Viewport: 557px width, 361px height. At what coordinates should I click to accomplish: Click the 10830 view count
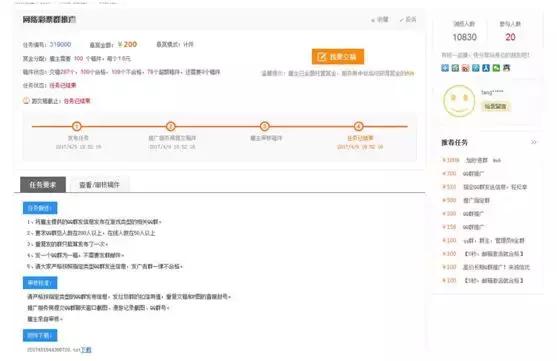464,37
